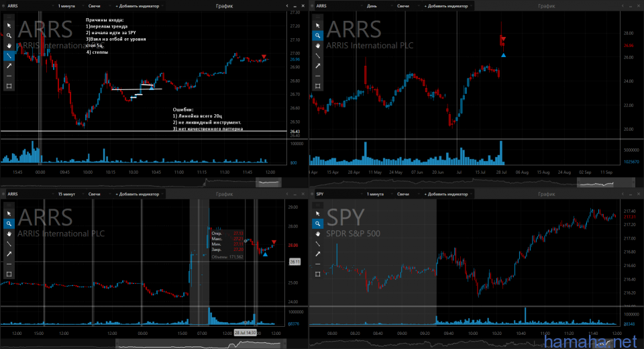The height and width of the screenshot is (349, 644).
Task: Click the navigator range thumb under ARRS 1 минута chart
Action: click(x=268, y=182)
